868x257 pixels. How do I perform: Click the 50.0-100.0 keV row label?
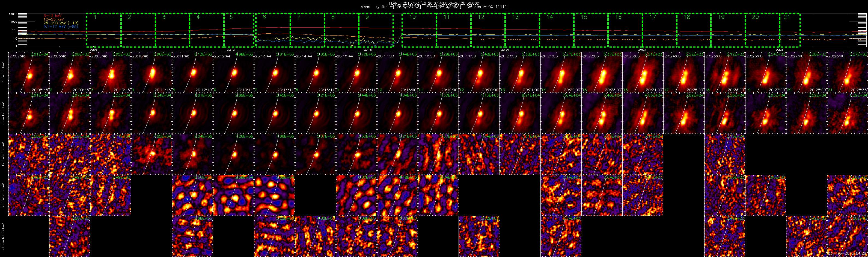pyautogui.click(x=3, y=236)
